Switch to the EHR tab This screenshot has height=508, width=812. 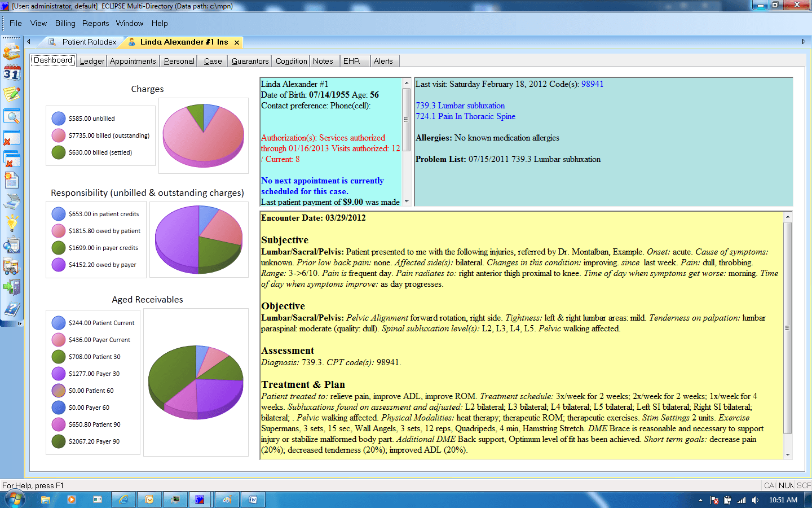click(x=354, y=61)
